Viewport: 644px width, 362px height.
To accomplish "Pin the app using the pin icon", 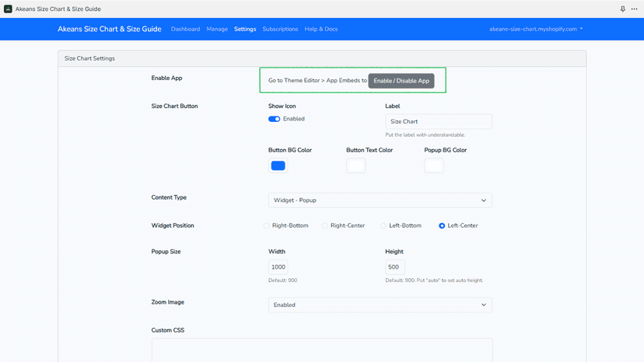I will [x=623, y=9].
